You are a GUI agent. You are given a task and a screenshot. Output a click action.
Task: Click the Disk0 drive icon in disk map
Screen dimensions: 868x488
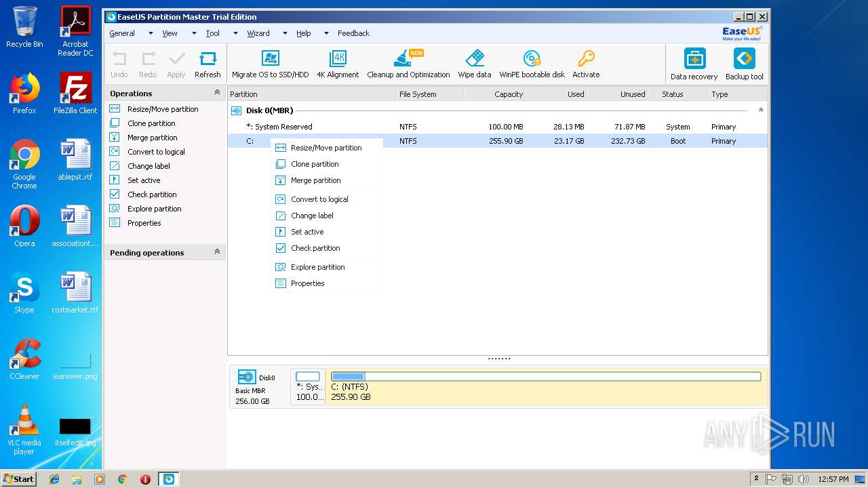[247, 377]
